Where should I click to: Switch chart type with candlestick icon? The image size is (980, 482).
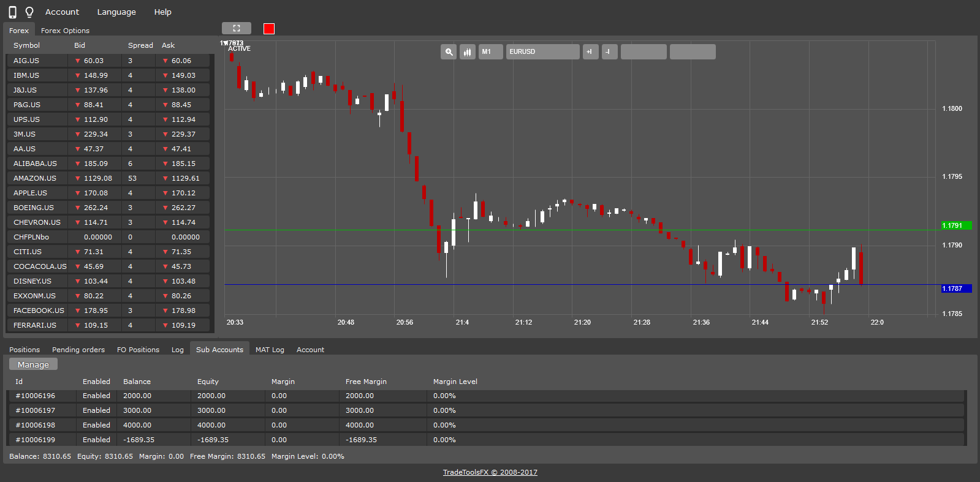pos(468,52)
